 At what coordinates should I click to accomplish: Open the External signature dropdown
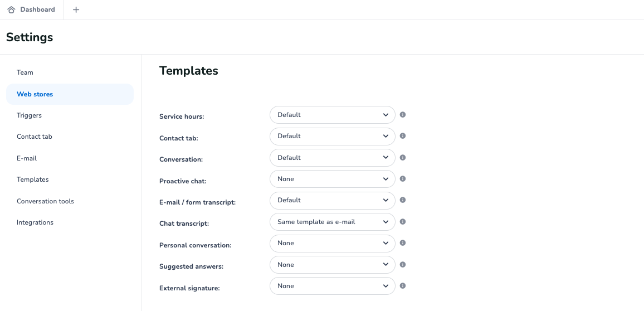[x=332, y=286]
